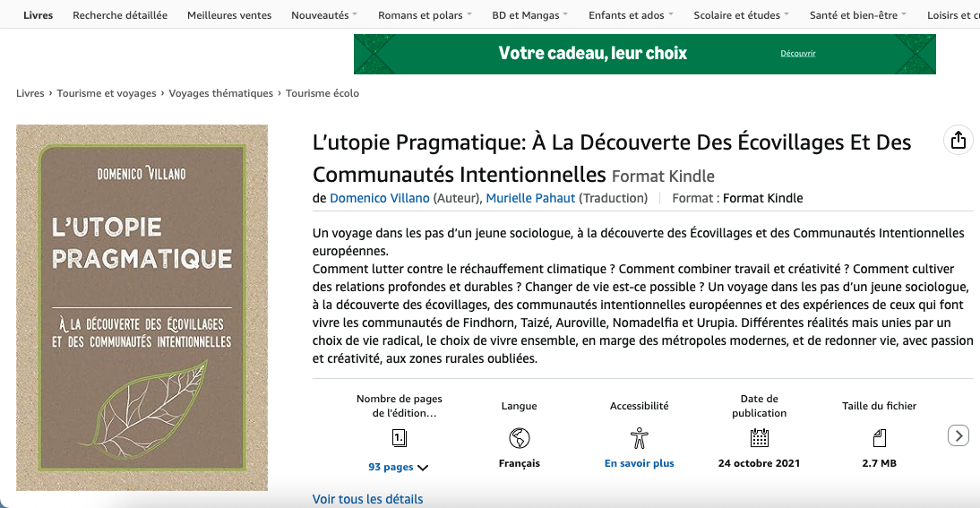Expand the Romans et polars menu
Screen dimensions: 980x508
(x=425, y=15)
